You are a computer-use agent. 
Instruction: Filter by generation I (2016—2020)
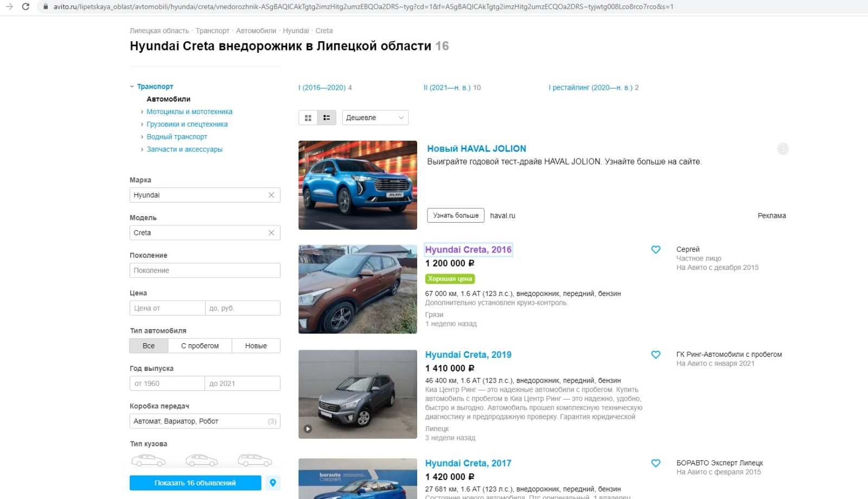click(x=322, y=87)
